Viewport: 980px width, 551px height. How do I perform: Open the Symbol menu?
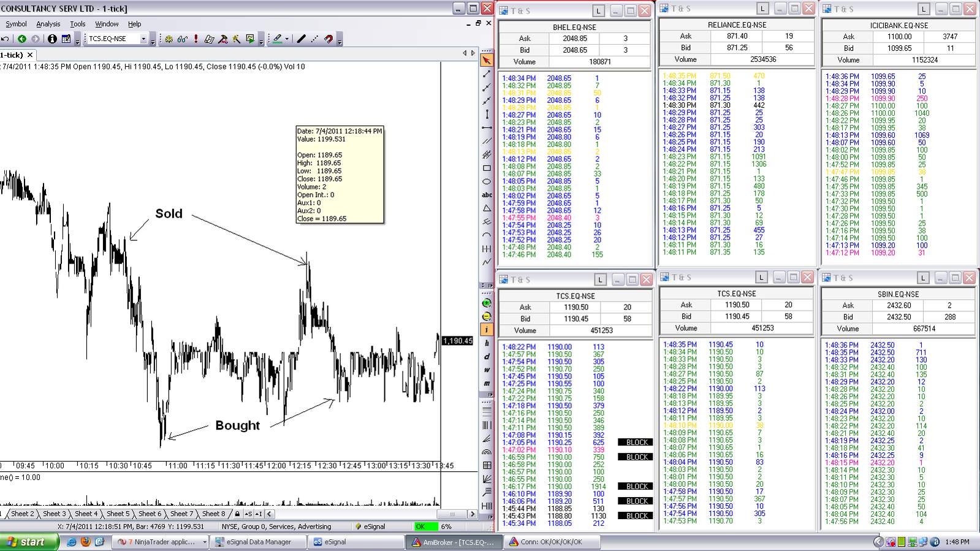[16, 24]
